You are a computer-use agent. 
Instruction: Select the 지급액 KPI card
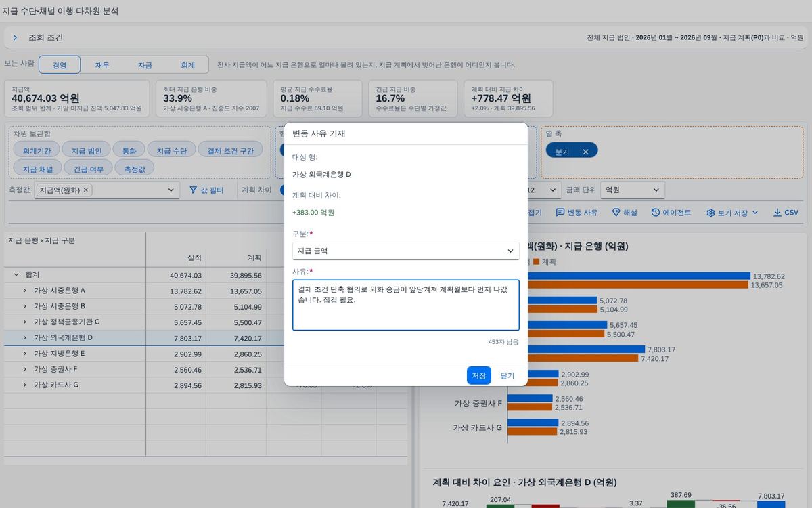(x=77, y=98)
